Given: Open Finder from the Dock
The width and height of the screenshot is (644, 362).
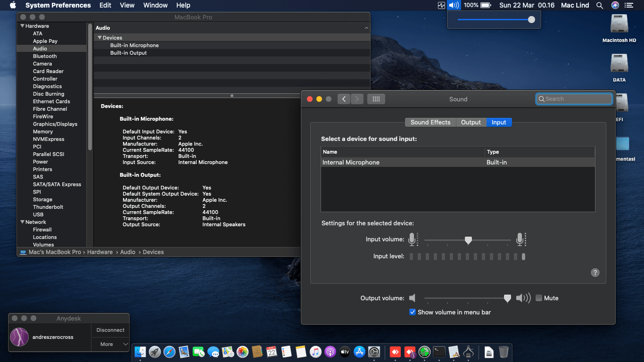Looking at the screenshot, I should [x=140, y=352].
